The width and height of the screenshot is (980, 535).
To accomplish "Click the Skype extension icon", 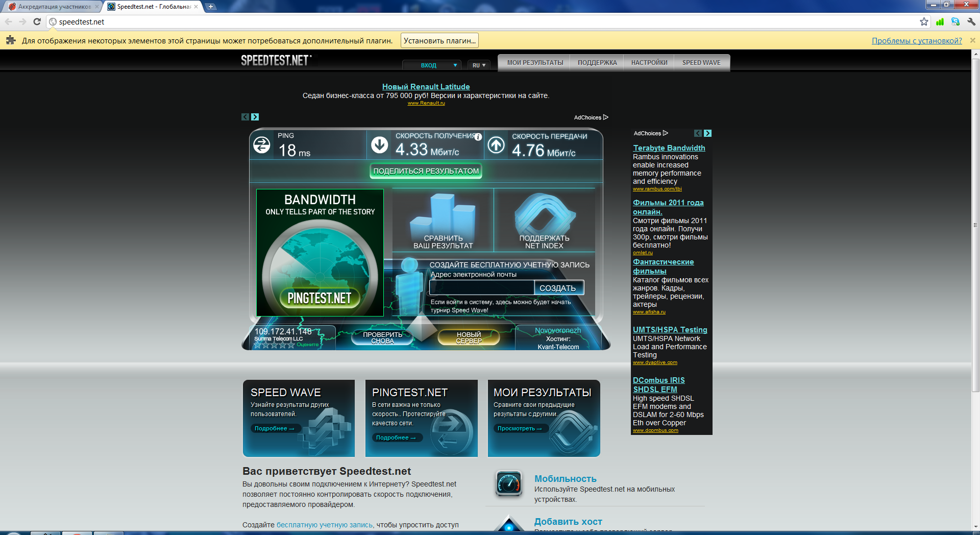I will 955,21.
